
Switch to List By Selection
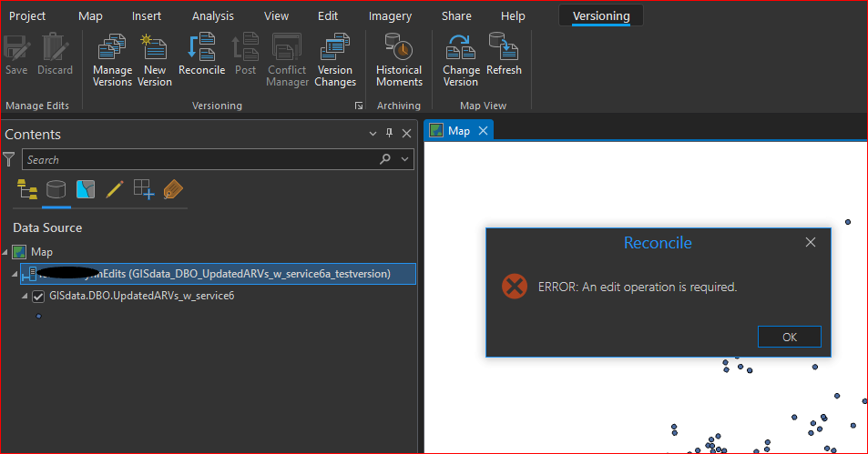pyautogui.click(x=86, y=189)
